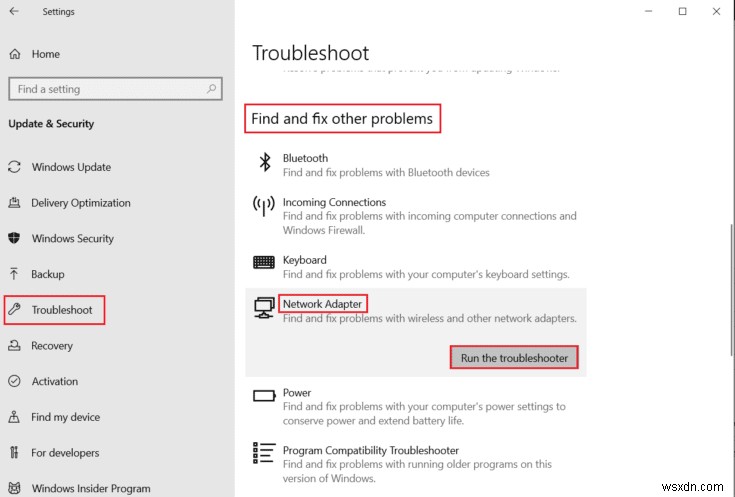
Task: Open the Activation page
Action: [x=54, y=381]
